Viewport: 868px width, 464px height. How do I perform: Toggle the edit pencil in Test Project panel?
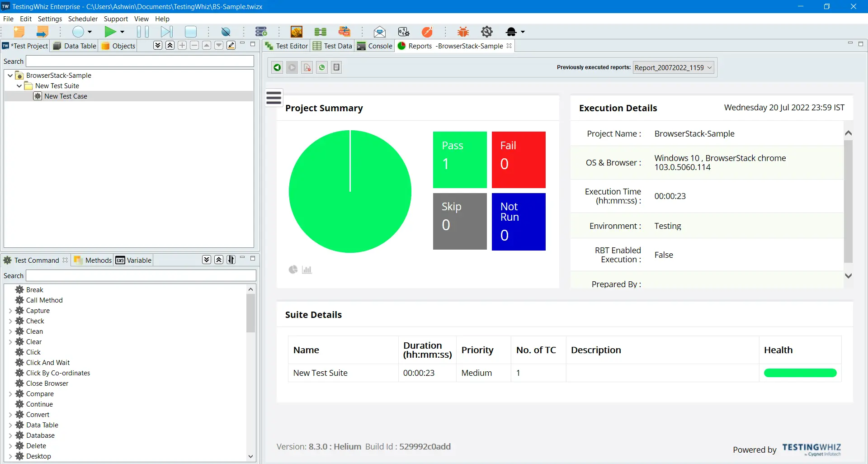pos(231,45)
